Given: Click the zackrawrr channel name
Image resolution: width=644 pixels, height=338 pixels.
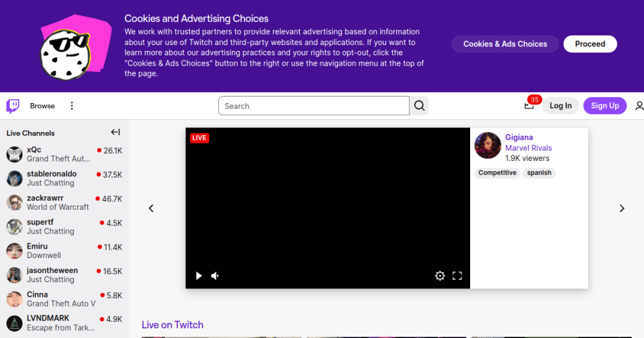Looking at the screenshot, I should click(45, 198).
